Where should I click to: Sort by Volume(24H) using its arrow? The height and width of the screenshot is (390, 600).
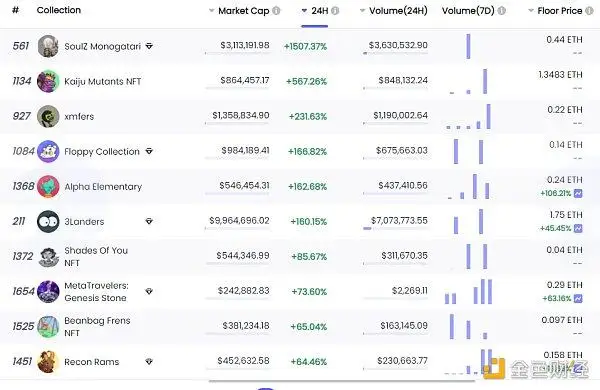click(362, 11)
